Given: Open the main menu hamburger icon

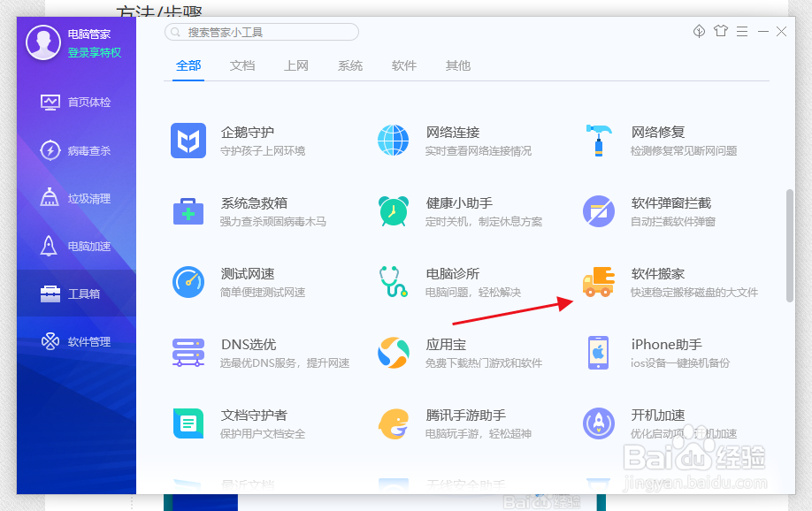Looking at the screenshot, I should 742,32.
